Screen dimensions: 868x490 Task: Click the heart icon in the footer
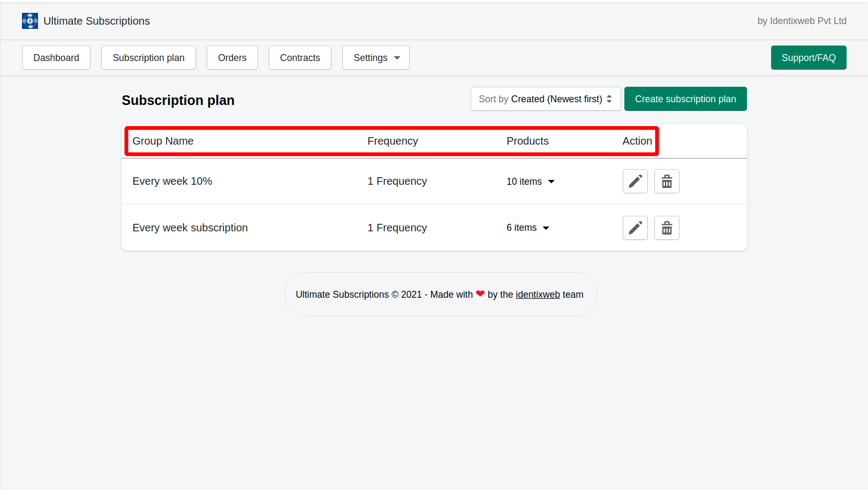click(x=480, y=293)
